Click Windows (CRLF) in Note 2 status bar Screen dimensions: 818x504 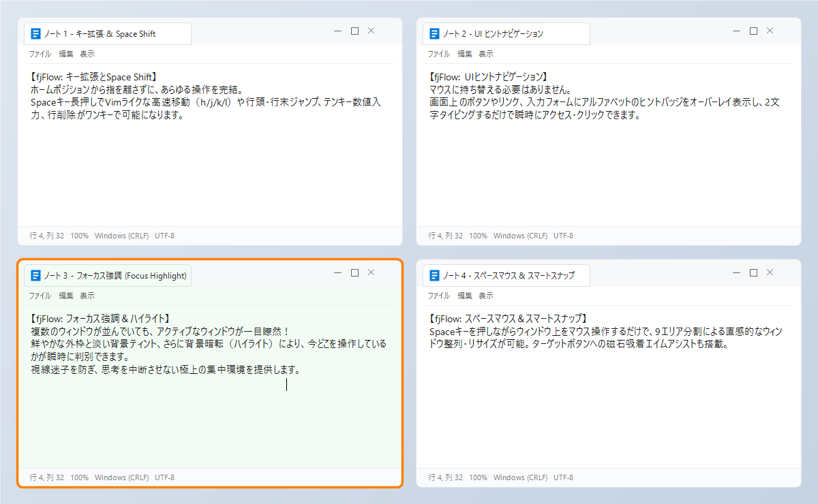521,236
